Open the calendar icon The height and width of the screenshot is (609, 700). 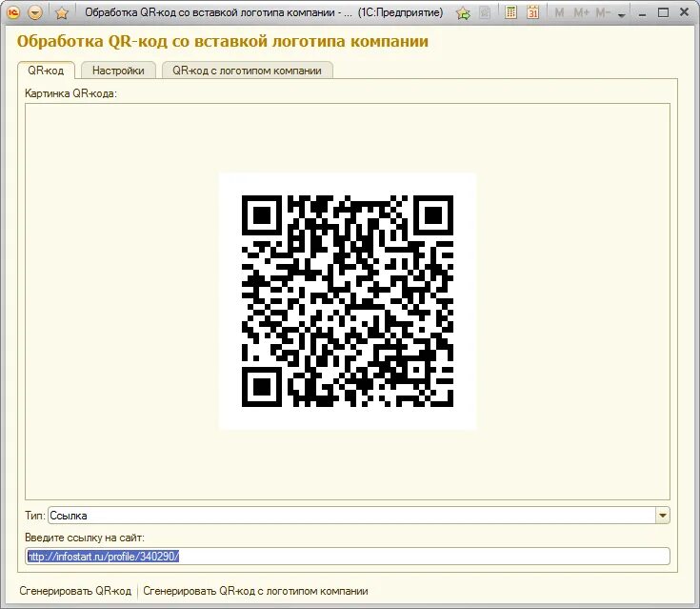[532, 12]
